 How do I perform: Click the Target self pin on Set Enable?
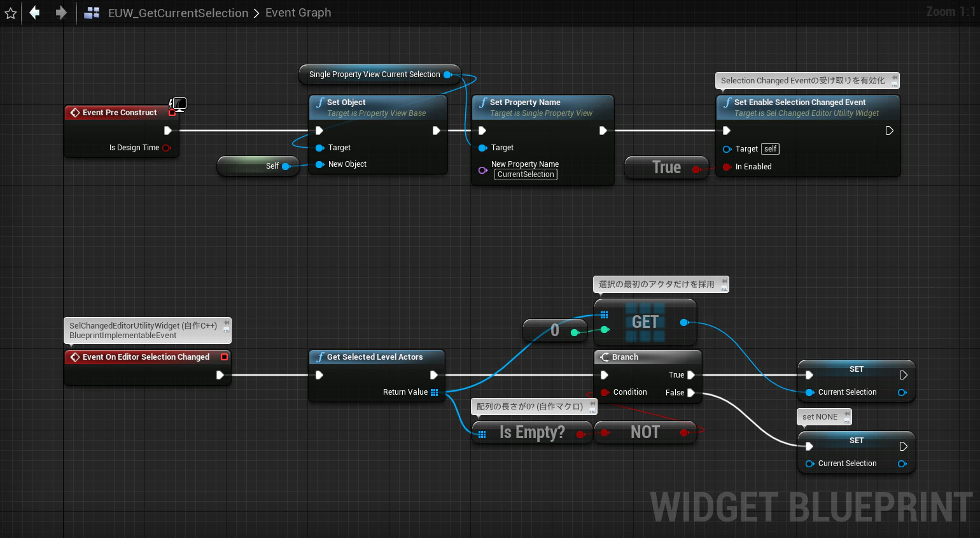[x=727, y=149]
